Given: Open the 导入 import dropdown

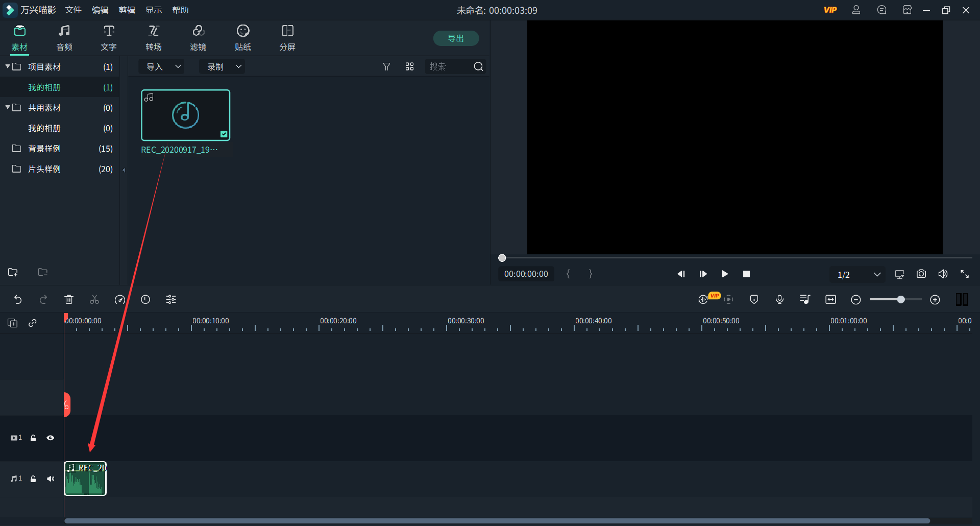Looking at the screenshot, I should (162, 67).
